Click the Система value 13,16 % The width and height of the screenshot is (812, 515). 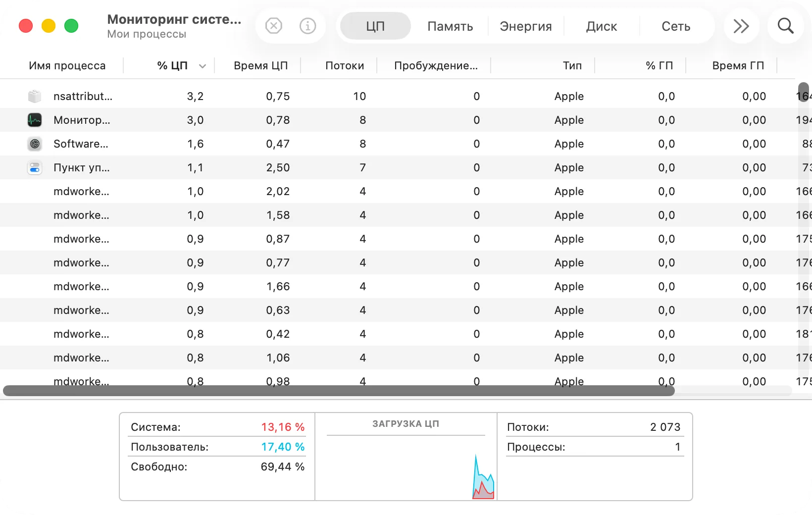(x=283, y=427)
